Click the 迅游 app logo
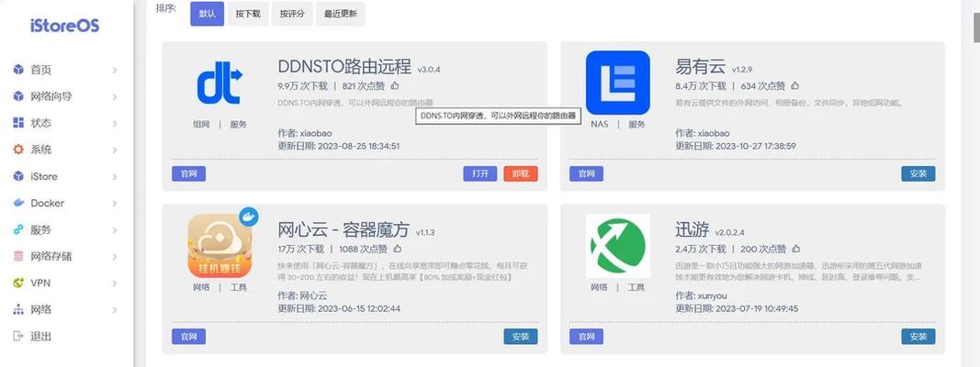This screenshot has width=980, height=367. coord(617,246)
